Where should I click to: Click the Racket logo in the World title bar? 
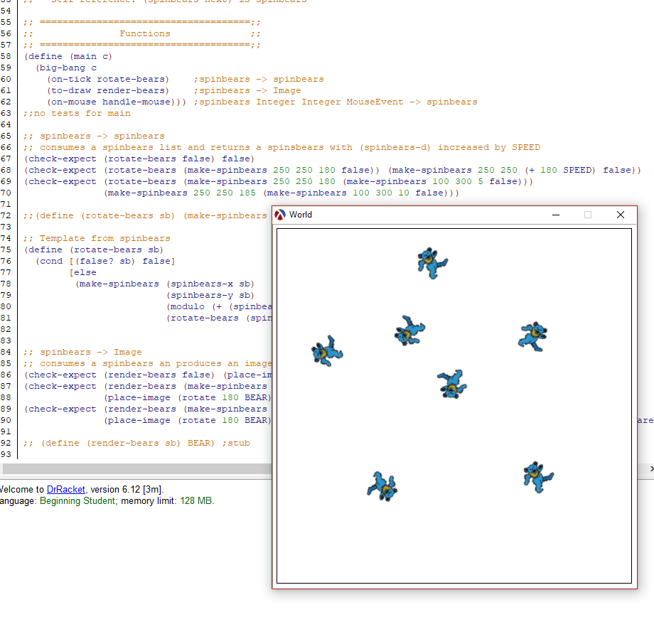tap(280, 214)
